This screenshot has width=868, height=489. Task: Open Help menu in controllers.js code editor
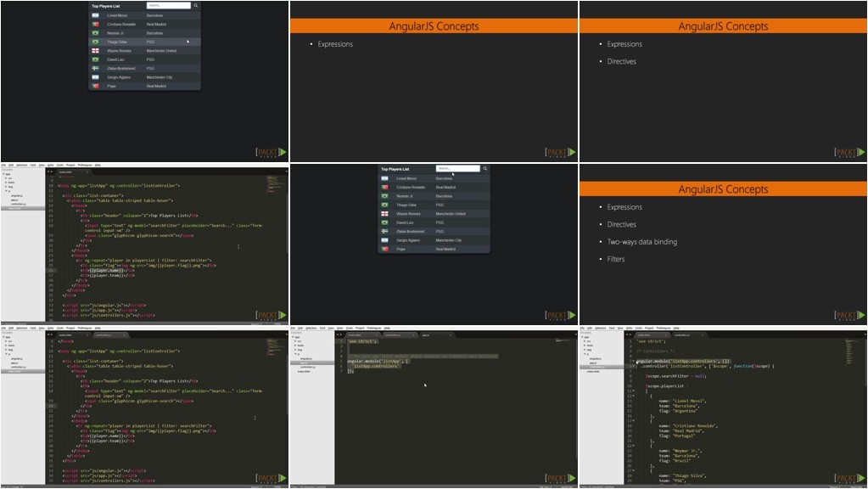point(676,328)
